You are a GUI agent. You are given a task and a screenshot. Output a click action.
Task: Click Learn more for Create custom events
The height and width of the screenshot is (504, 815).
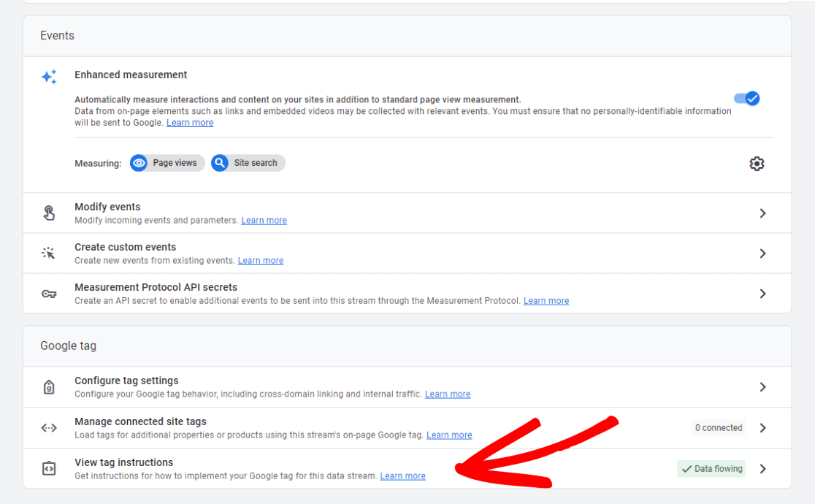tap(260, 260)
